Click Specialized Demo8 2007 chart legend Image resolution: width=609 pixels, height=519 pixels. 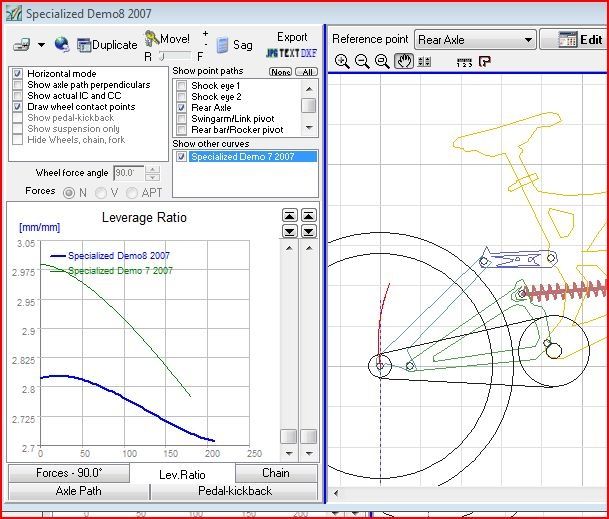coord(110,256)
